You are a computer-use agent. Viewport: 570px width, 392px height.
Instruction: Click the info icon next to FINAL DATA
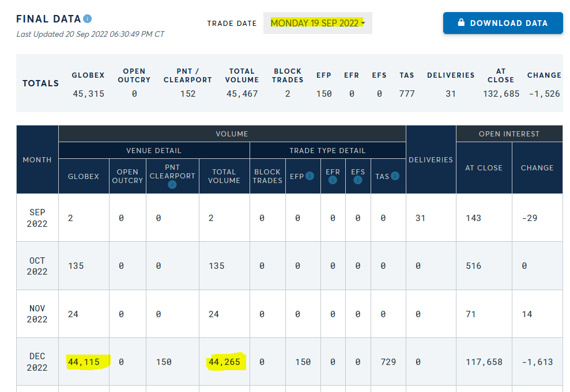pyautogui.click(x=87, y=18)
